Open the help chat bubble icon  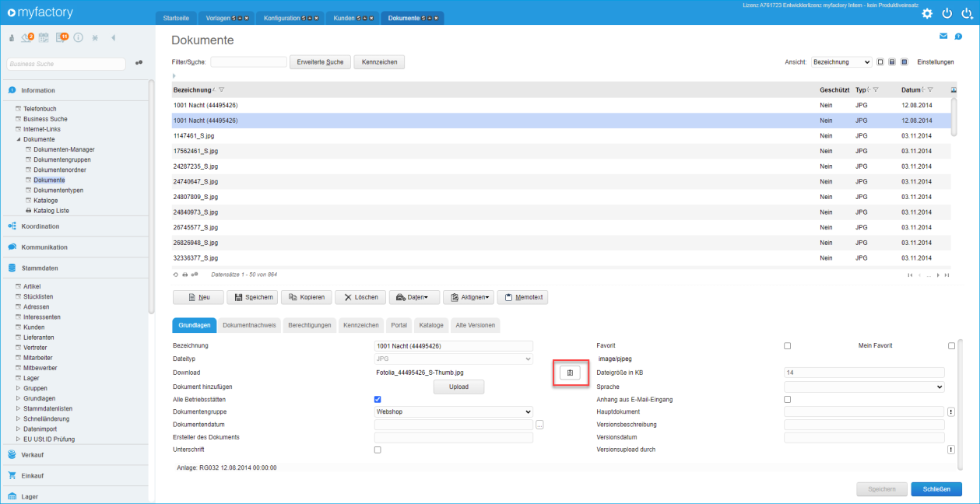[958, 36]
